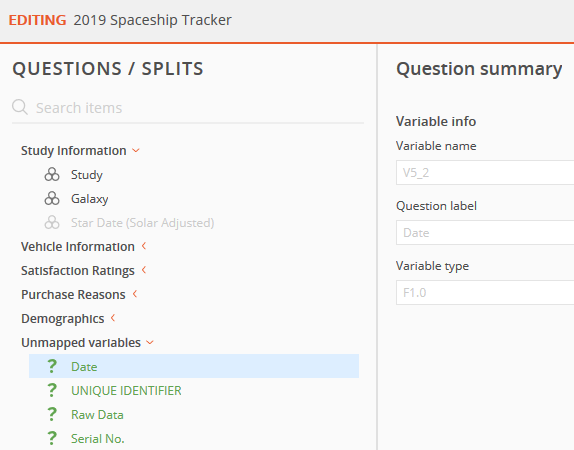Click the Variable name V5_2 field

point(485,172)
